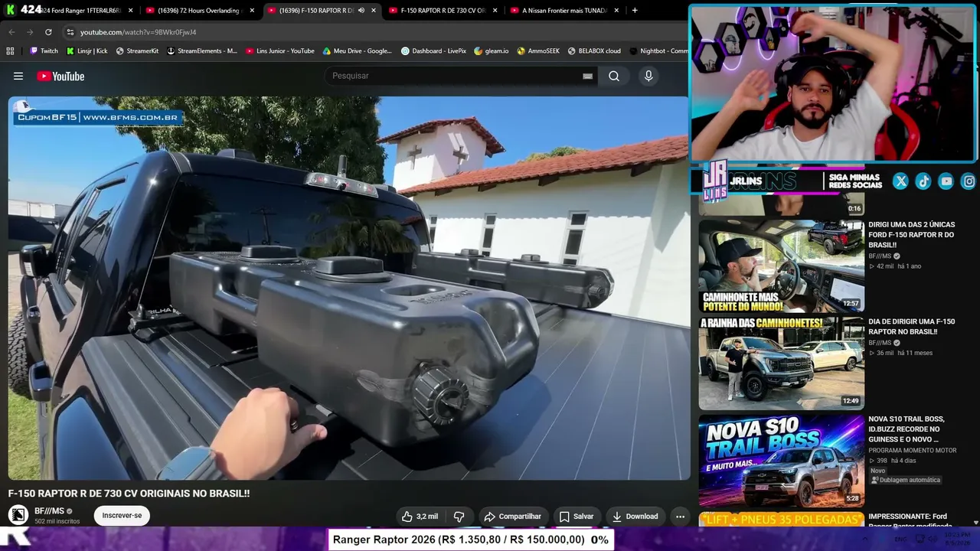
Task: Open the AmmoSEEK bookmark
Action: [x=538, y=51]
